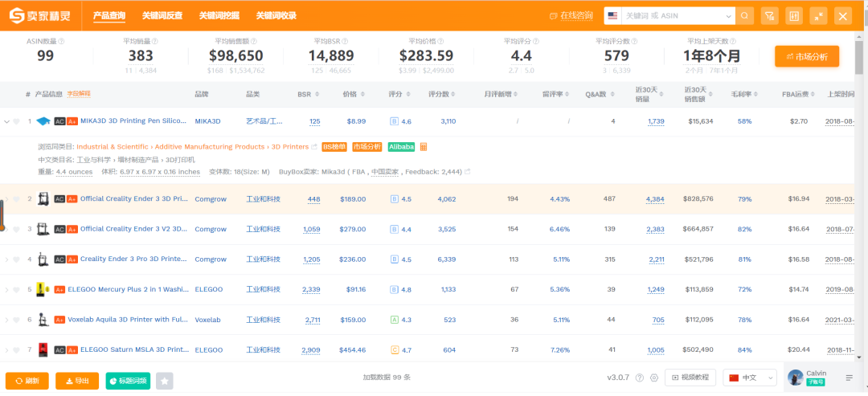Favorite the Official Creality Ender 3 3D heart
Image resolution: width=868 pixels, height=396 pixels.
pos(17,199)
